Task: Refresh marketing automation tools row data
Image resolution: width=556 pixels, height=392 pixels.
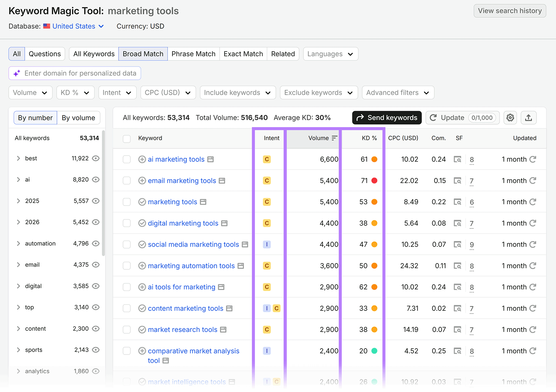Action: (x=533, y=266)
